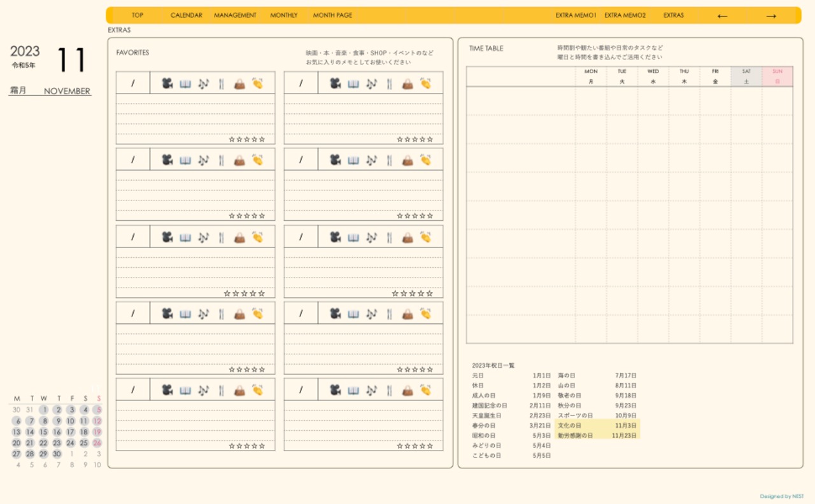Select the book icon in top-right favorites card
This screenshot has width=815, height=504.
(353, 83)
